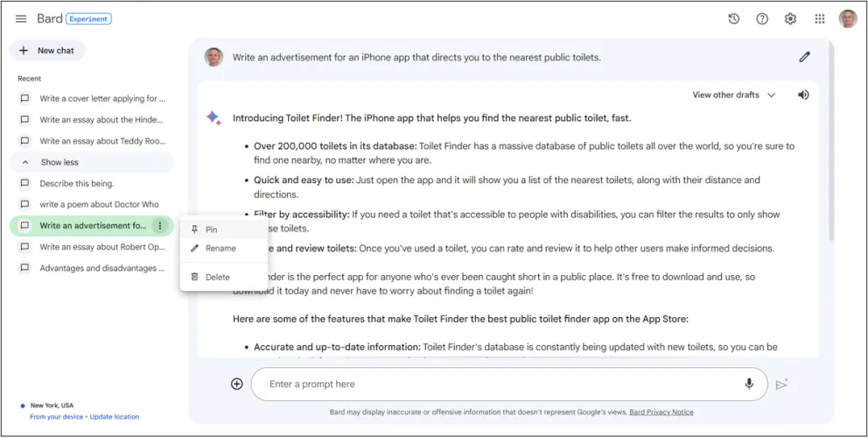Screen dimensions: 868x438
Task: Open three-dot options for advertisement chat
Action: click(159, 226)
